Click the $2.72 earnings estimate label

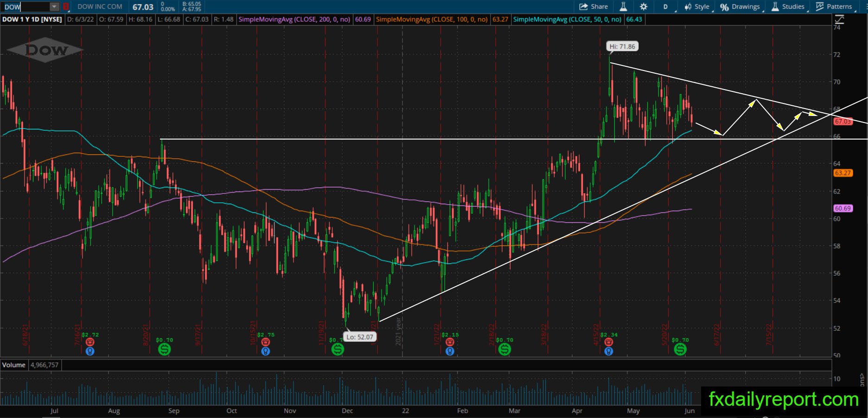pyautogui.click(x=90, y=334)
